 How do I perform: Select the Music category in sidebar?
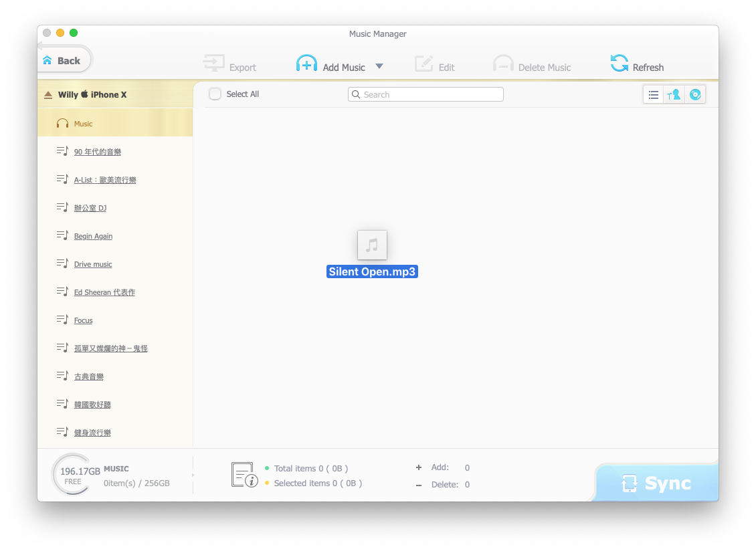pyautogui.click(x=115, y=124)
